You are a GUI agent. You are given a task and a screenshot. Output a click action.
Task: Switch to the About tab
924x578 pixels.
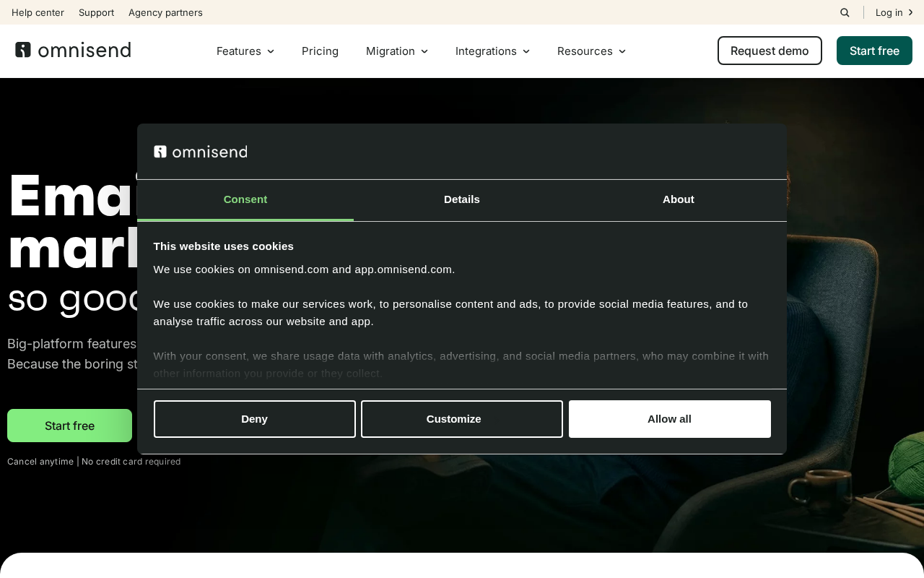[679, 200]
